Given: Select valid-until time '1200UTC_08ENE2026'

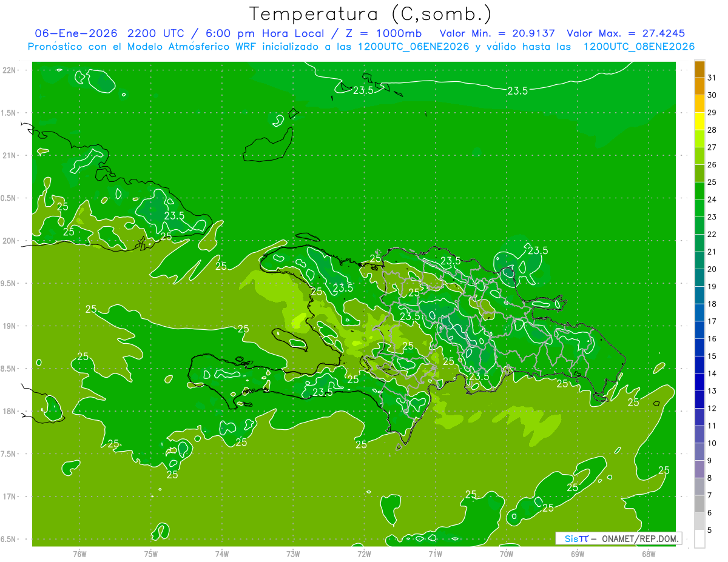Looking at the screenshot, I should [639, 47].
